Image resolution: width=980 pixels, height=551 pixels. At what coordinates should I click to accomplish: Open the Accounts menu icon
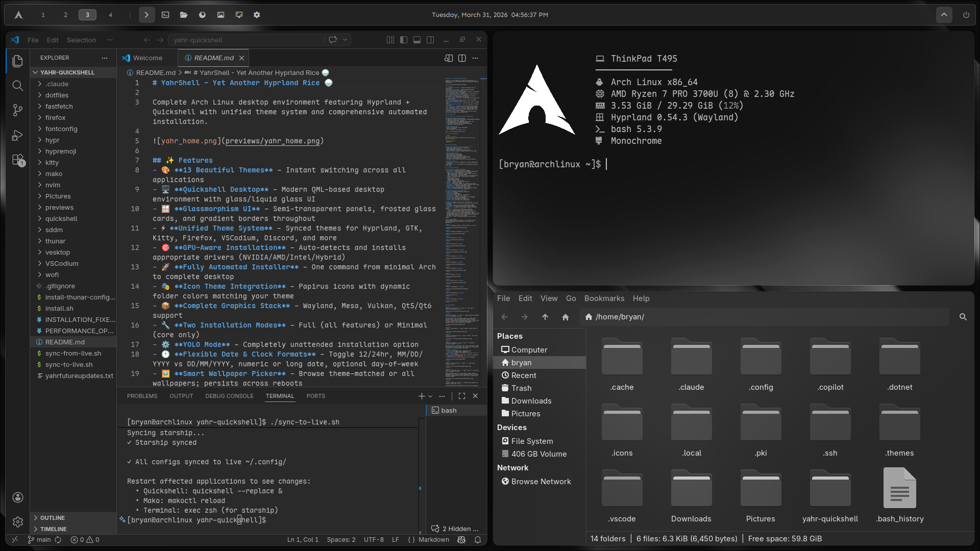coord(17,497)
